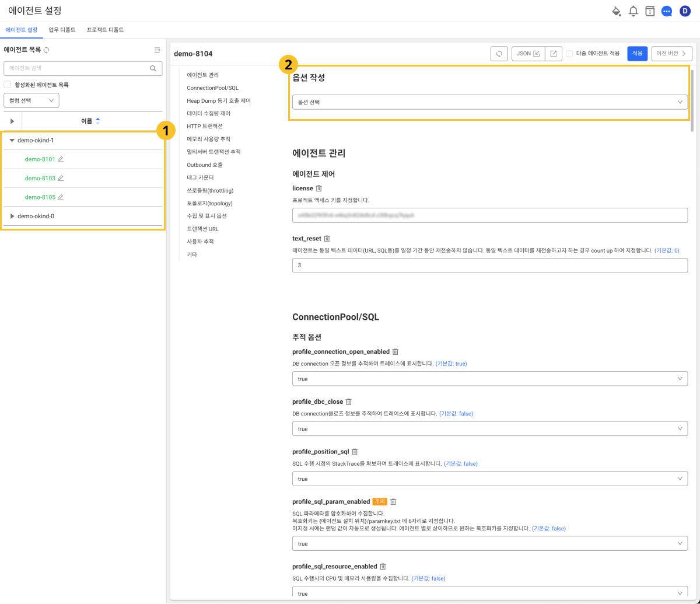Click the blue 적용 button
The height and width of the screenshot is (604, 700).
pyautogui.click(x=638, y=54)
